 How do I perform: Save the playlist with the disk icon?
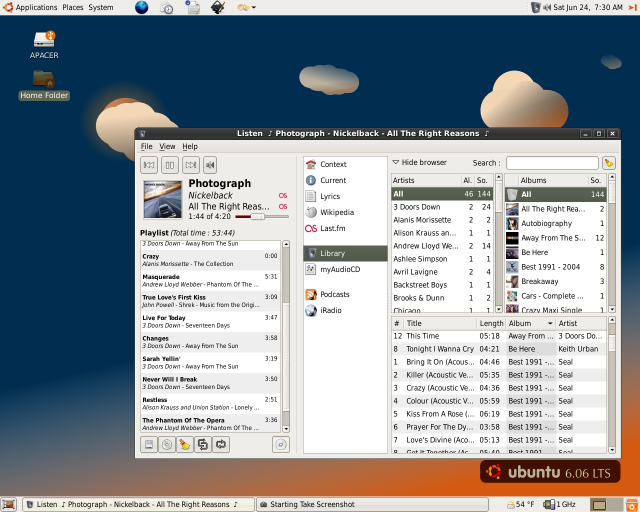[149, 444]
